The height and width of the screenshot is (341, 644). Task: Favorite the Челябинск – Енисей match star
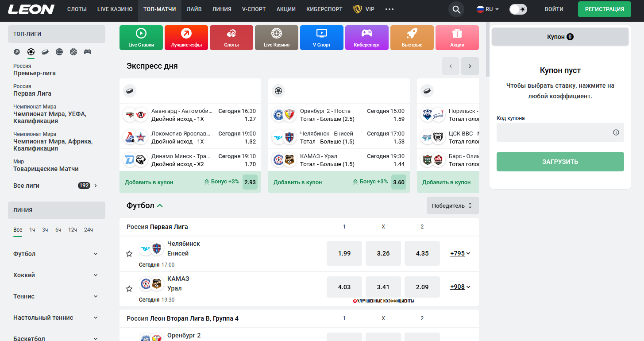coord(129,254)
